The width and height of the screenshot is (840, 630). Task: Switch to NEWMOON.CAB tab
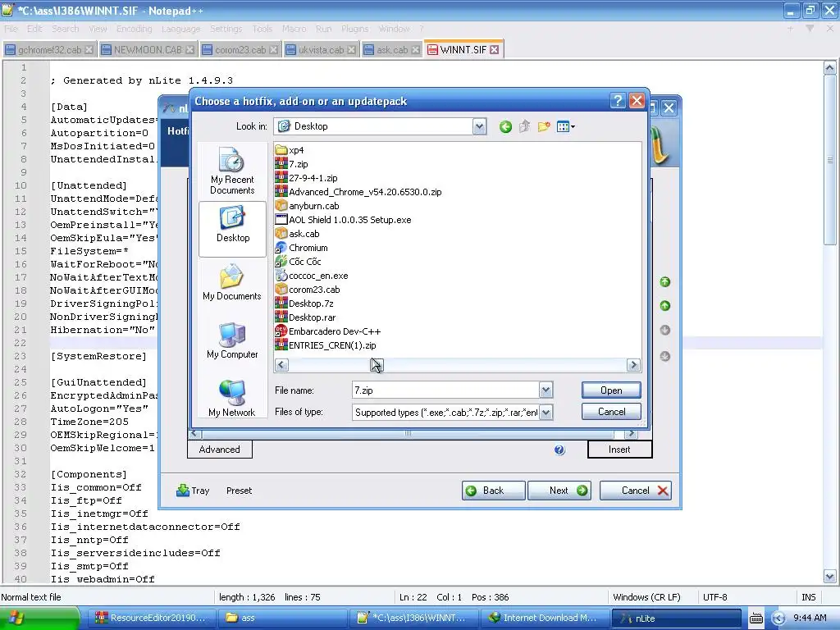click(148, 50)
